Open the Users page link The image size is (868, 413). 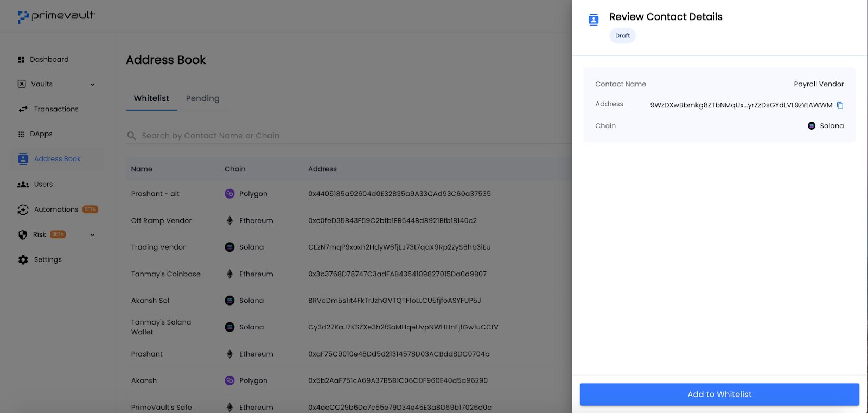(43, 185)
